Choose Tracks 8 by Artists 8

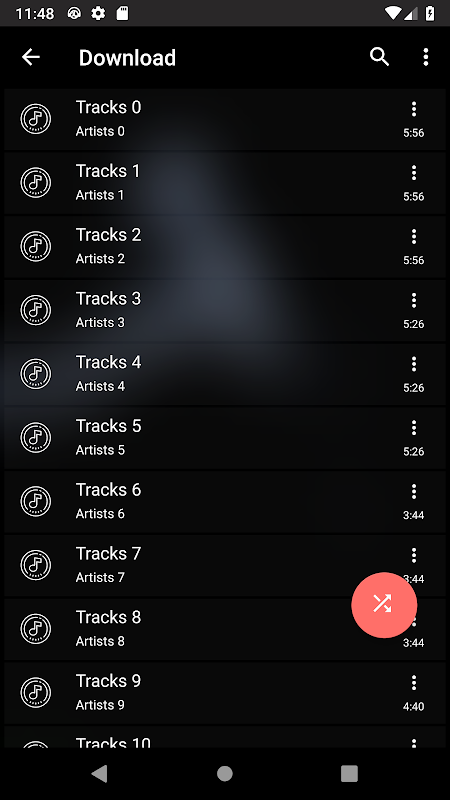pyautogui.click(x=225, y=629)
